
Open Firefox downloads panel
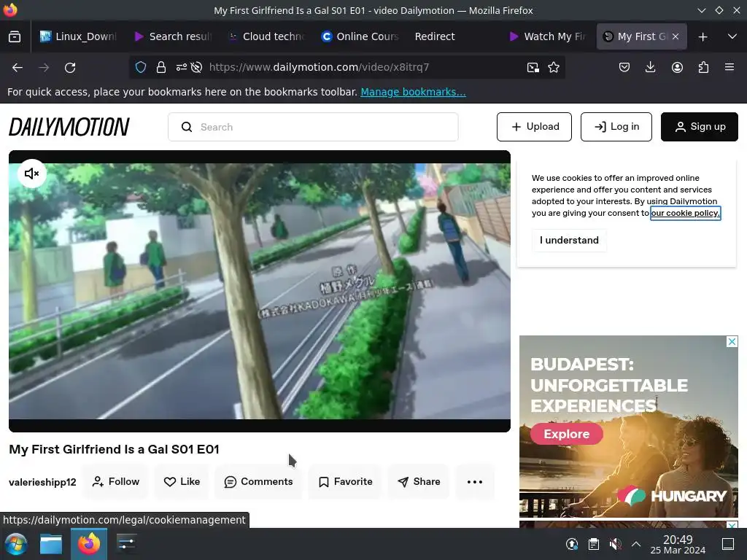650,68
